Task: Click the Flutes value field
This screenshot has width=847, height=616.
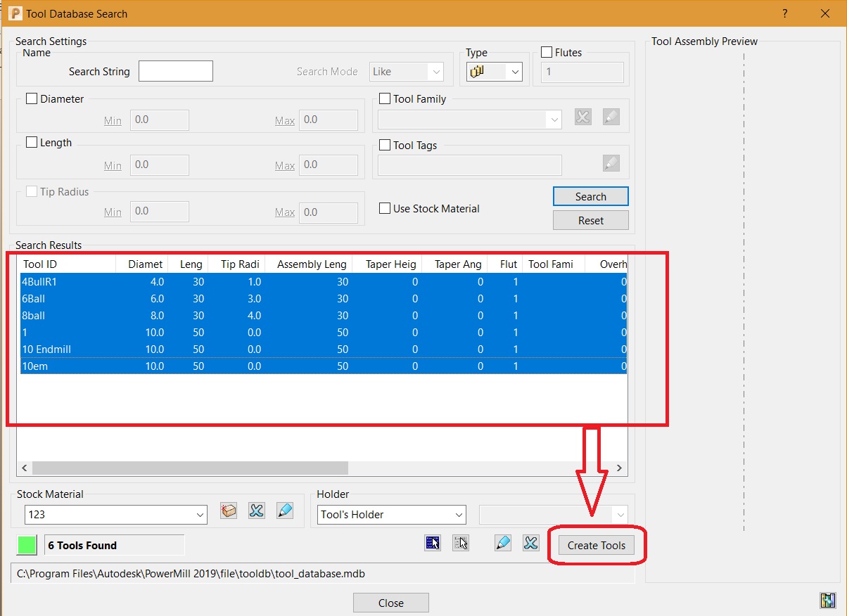Action: [582, 72]
